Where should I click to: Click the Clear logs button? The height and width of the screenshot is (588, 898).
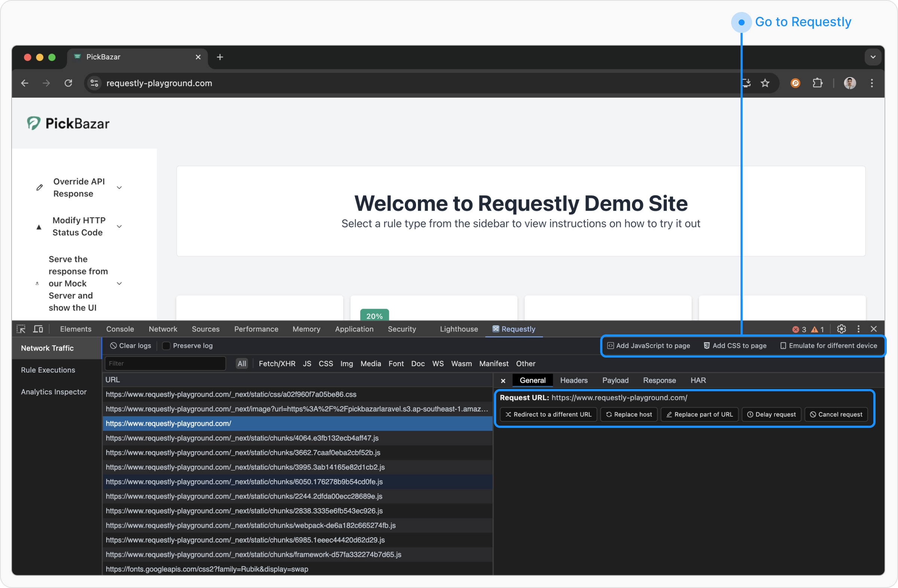[131, 346]
